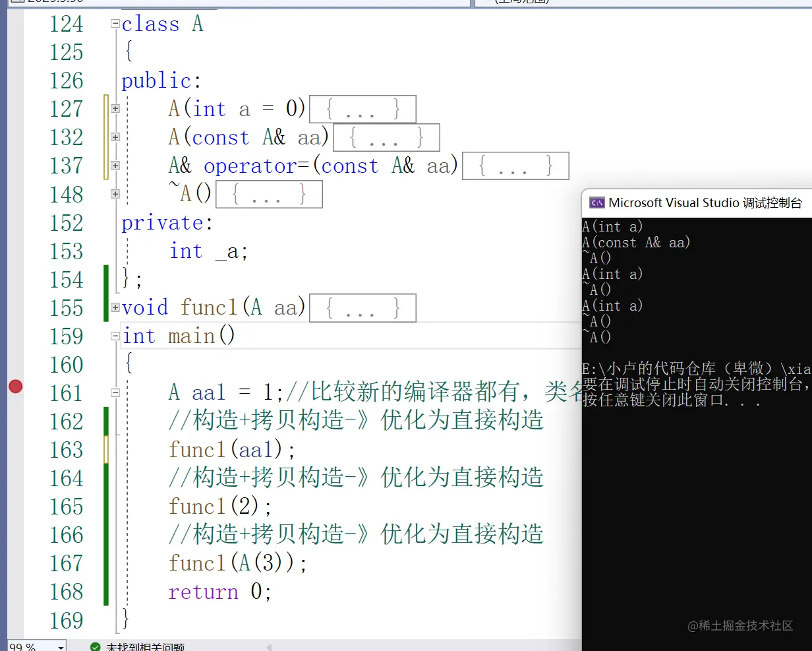Click the minus box collapsing class A on line 124

(x=114, y=23)
